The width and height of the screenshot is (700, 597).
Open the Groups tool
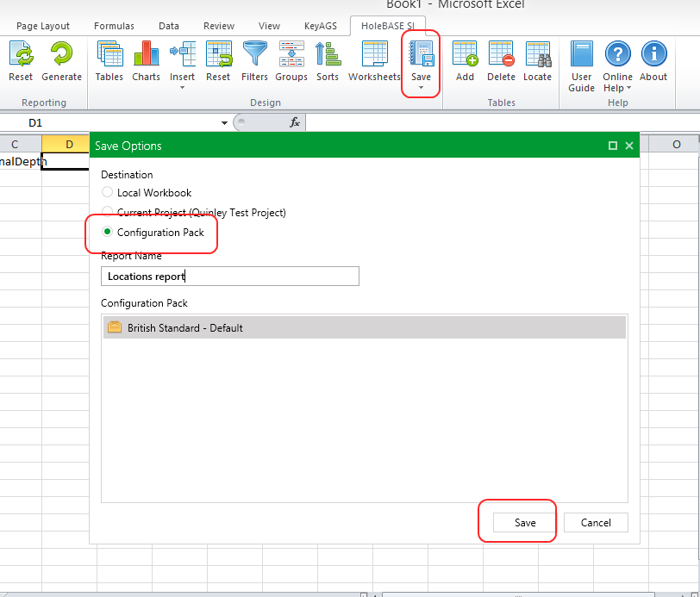pyautogui.click(x=291, y=53)
